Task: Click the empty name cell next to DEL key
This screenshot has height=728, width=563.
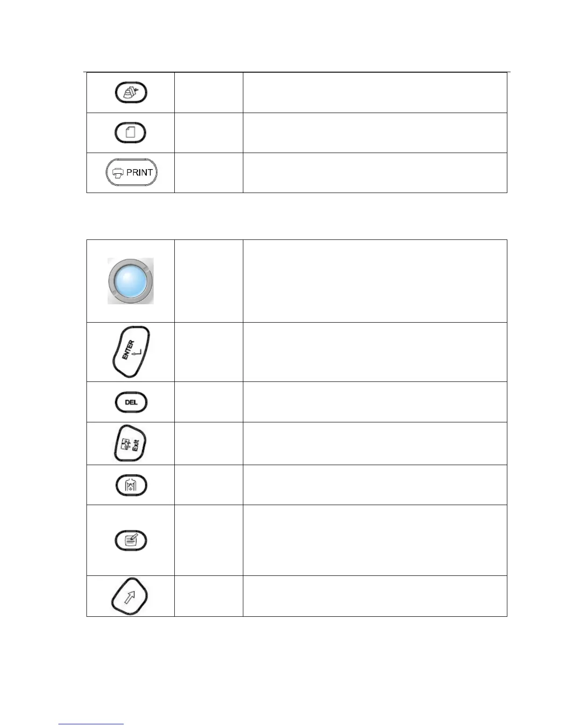Action: (x=208, y=402)
